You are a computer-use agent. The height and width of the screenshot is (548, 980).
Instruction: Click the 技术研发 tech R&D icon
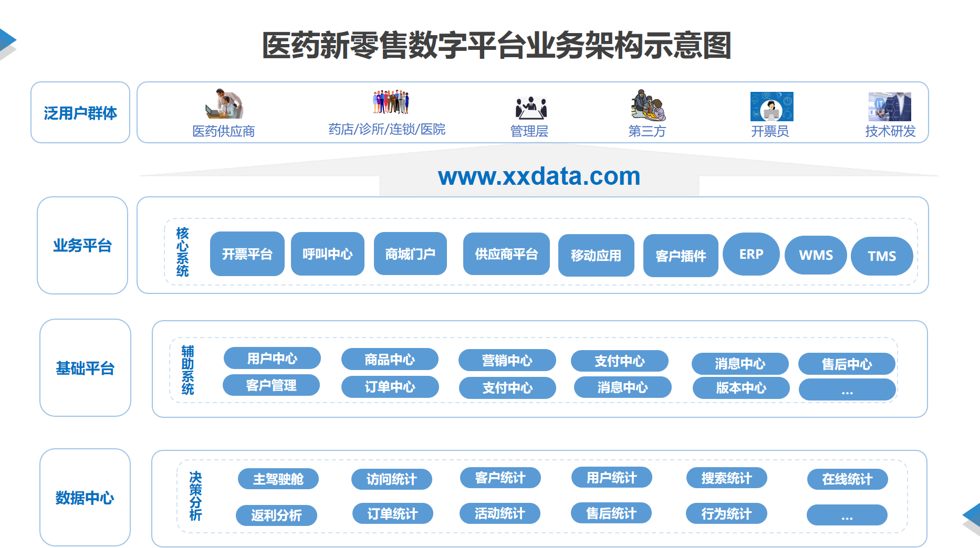click(x=889, y=107)
